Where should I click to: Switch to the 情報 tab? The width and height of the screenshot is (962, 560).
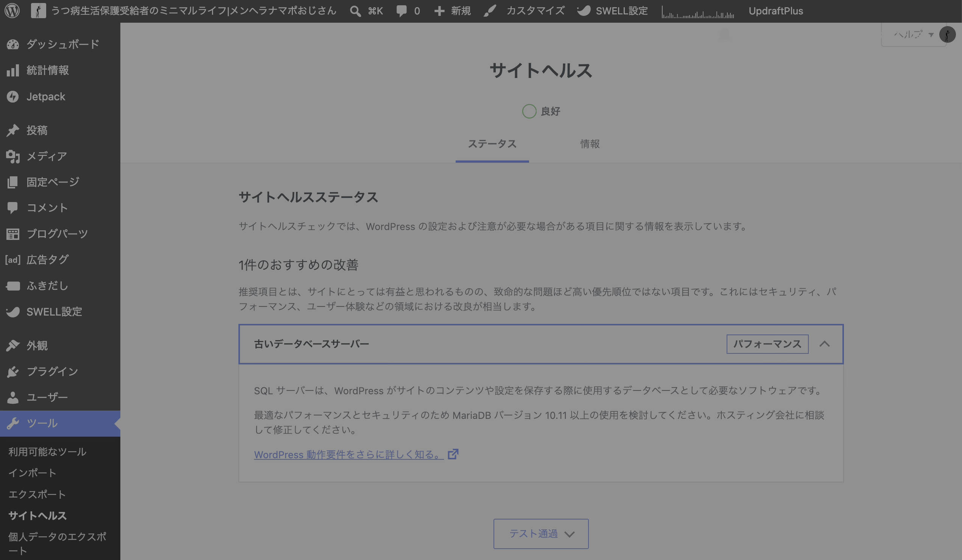point(590,144)
